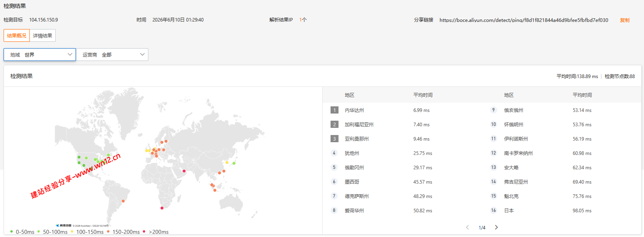Select 内华达州 region text
This screenshot has width=644, height=237.
(354, 110)
